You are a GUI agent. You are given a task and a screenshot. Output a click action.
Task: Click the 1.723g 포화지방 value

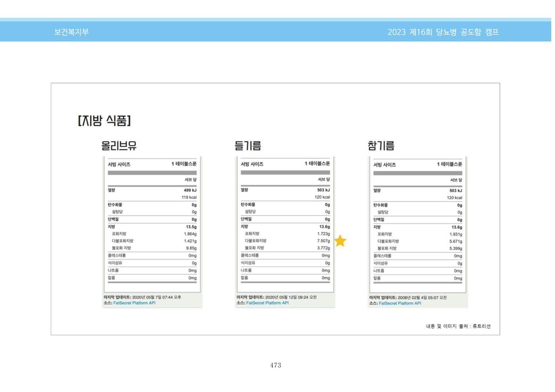click(x=323, y=234)
